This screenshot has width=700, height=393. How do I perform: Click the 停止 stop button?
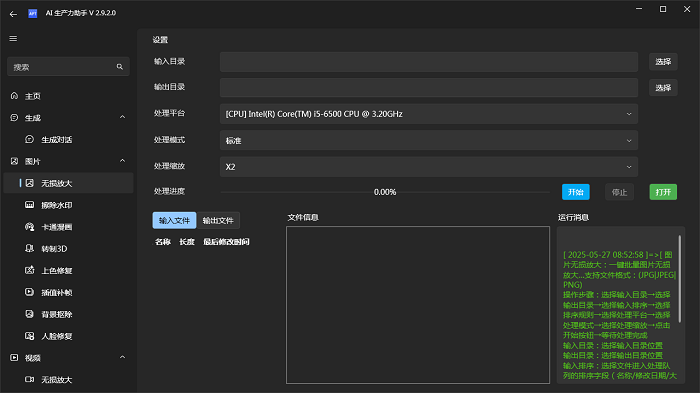tap(619, 192)
